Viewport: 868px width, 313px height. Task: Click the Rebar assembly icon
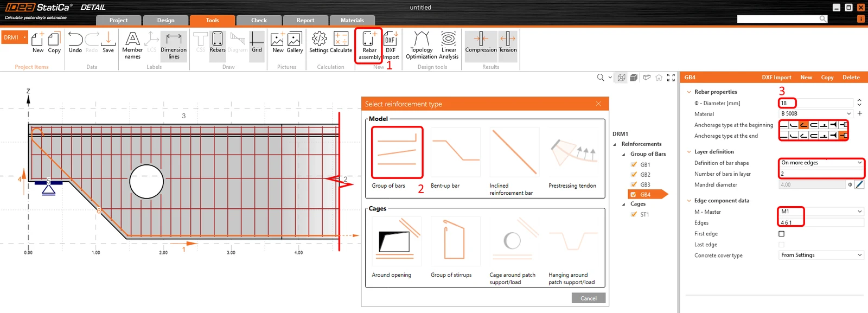(x=369, y=46)
